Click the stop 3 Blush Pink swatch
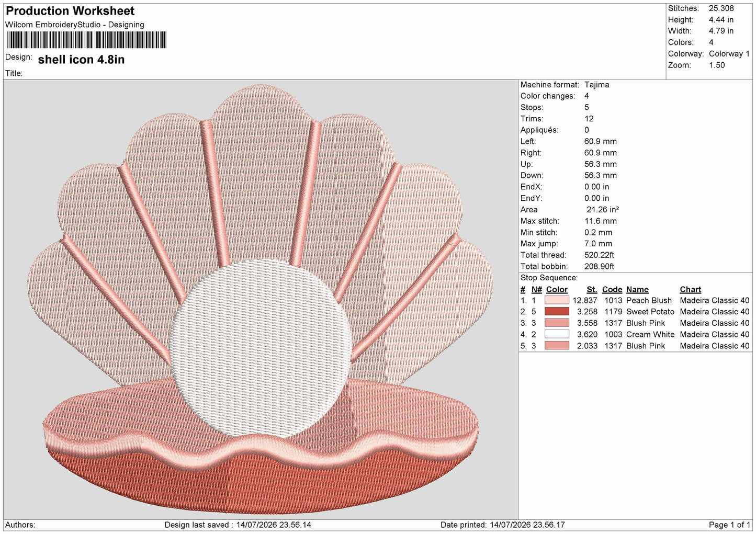The height and width of the screenshot is (534, 756). click(x=557, y=323)
